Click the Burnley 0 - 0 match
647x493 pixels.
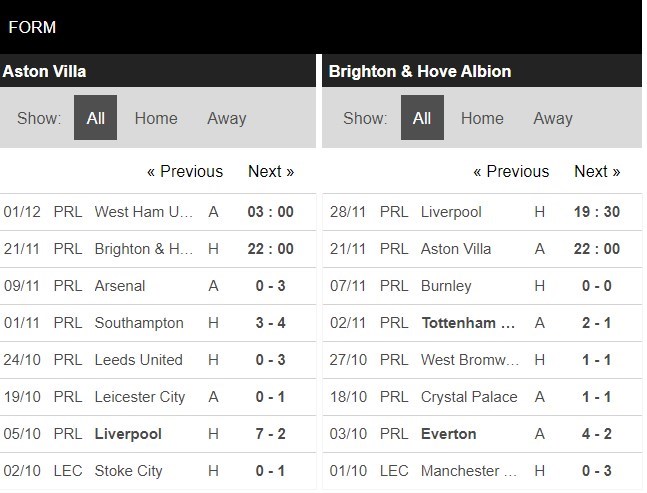(x=597, y=286)
